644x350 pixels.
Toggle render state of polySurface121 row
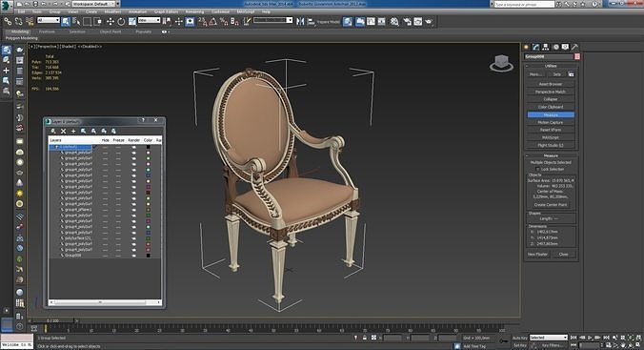pos(133,238)
